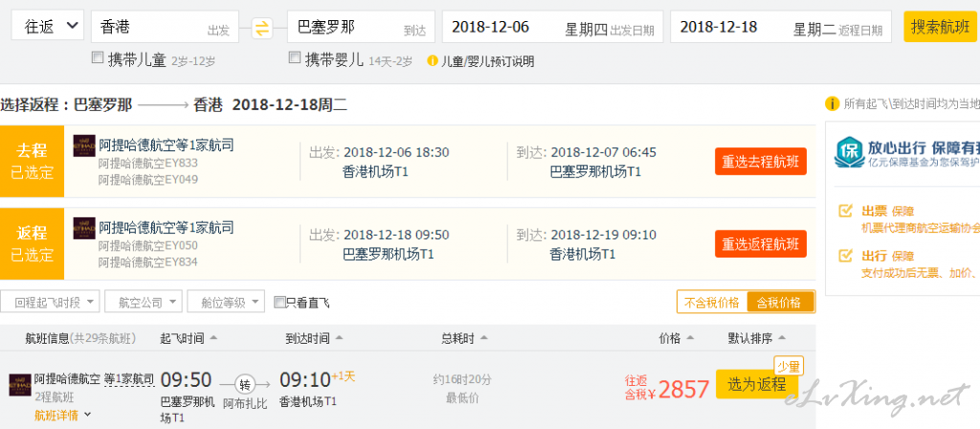Click the Etihad logo in the 去程 row
This screenshot has height=429, width=980.
point(84,146)
